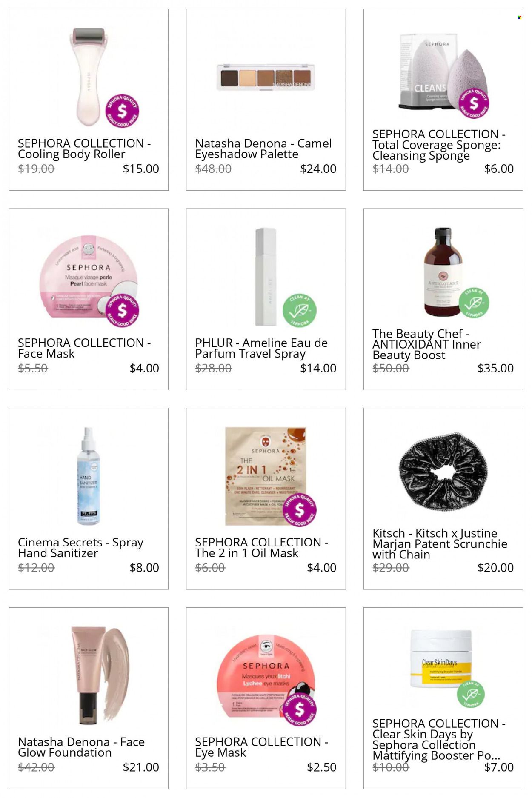The image size is (532, 798).
Task: Open PHLUR Ameline Eau de Parfum title
Action: click(261, 348)
